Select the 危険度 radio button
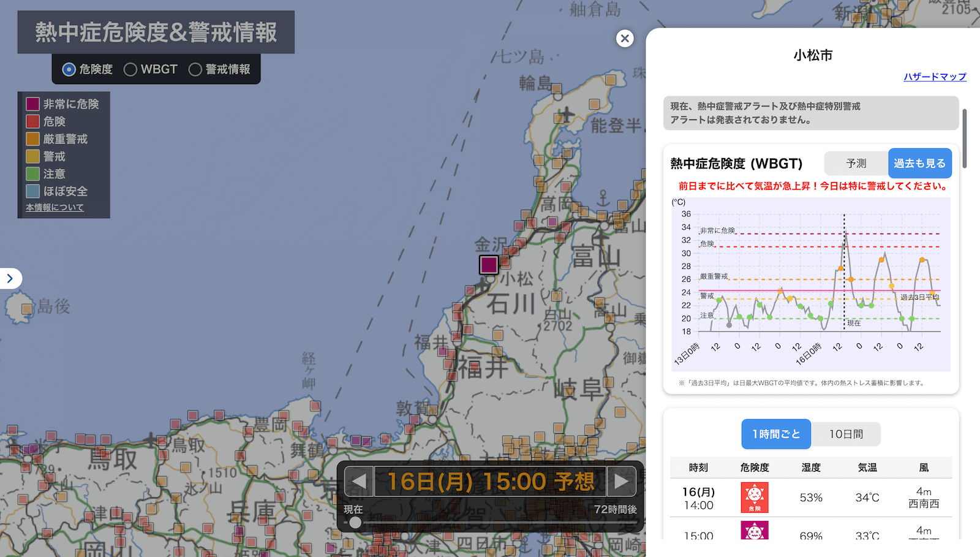The height and width of the screenshot is (557, 980). click(x=69, y=70)
